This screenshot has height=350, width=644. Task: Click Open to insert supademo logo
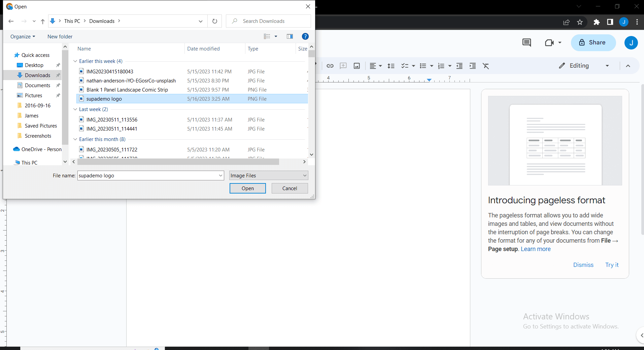coord(247,188)
